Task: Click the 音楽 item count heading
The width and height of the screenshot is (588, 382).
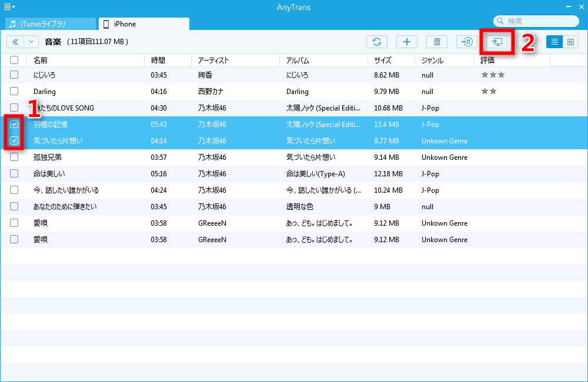Action: point(86,42)
